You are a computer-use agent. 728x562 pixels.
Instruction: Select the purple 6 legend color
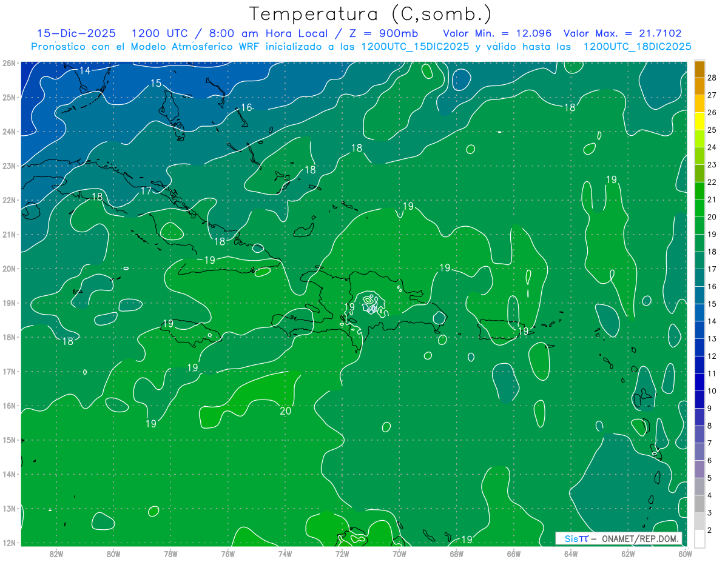(x=699, y=452)
